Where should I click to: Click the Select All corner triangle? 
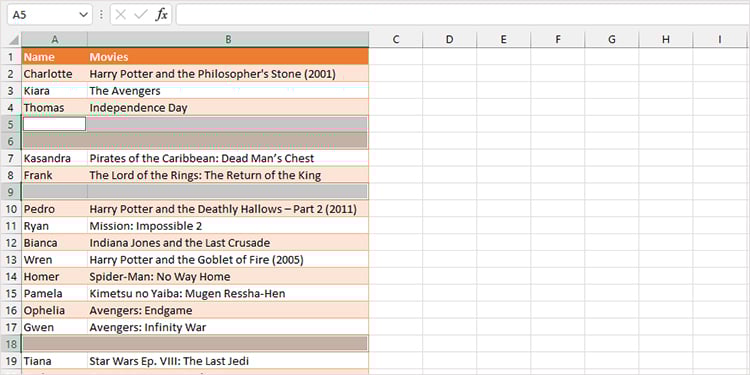click(14, 40)
